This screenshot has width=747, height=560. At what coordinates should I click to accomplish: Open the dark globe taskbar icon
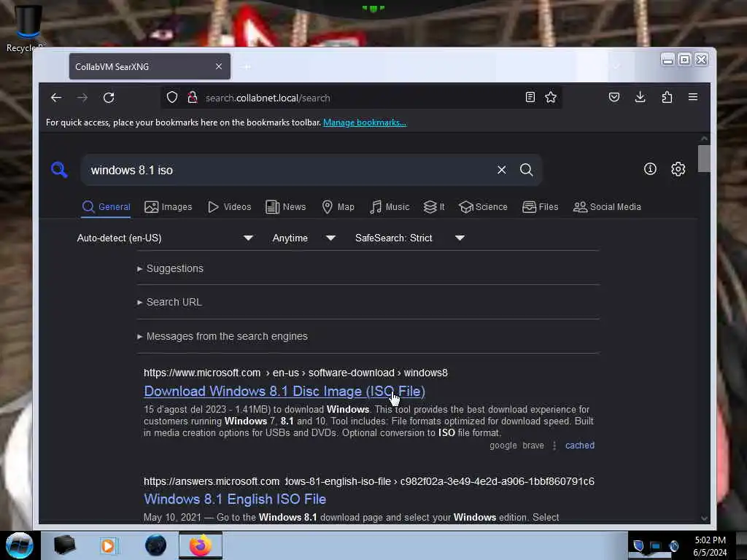155,545
